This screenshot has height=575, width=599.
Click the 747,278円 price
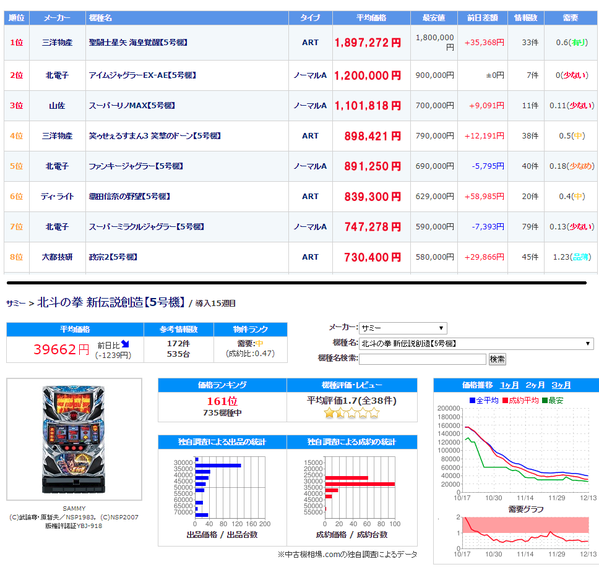click(372, 227)
